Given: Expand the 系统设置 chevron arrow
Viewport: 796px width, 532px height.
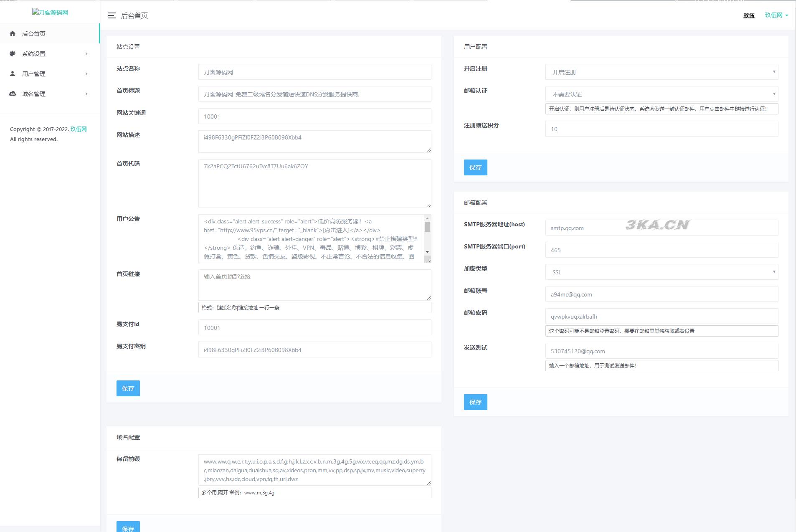Looking at the screenshot, I should point(86,53).
